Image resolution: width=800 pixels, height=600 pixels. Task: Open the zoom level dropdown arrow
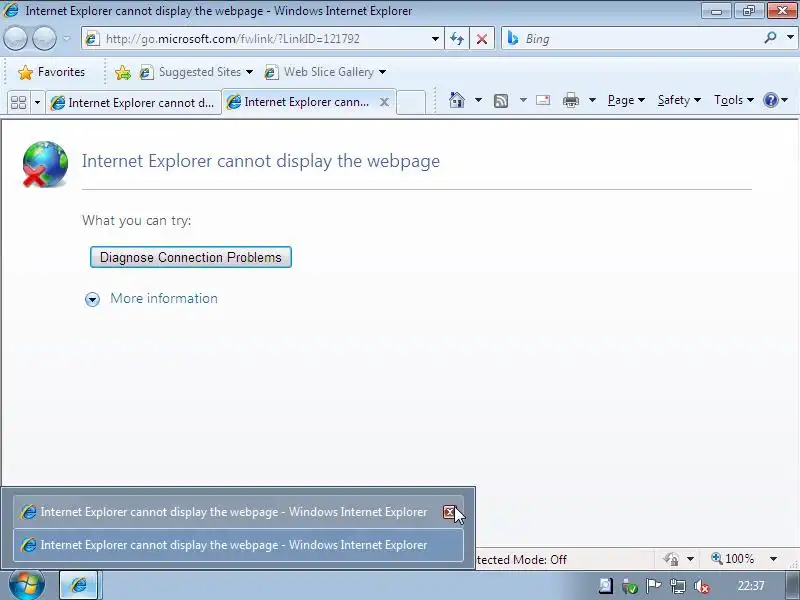[x=773, y=559]
